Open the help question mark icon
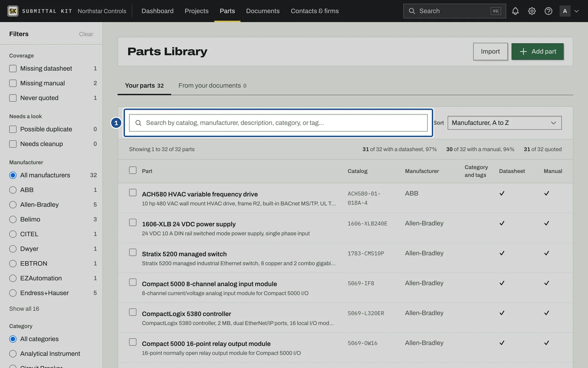Screen dimensions: 588x368 [548, 11]
